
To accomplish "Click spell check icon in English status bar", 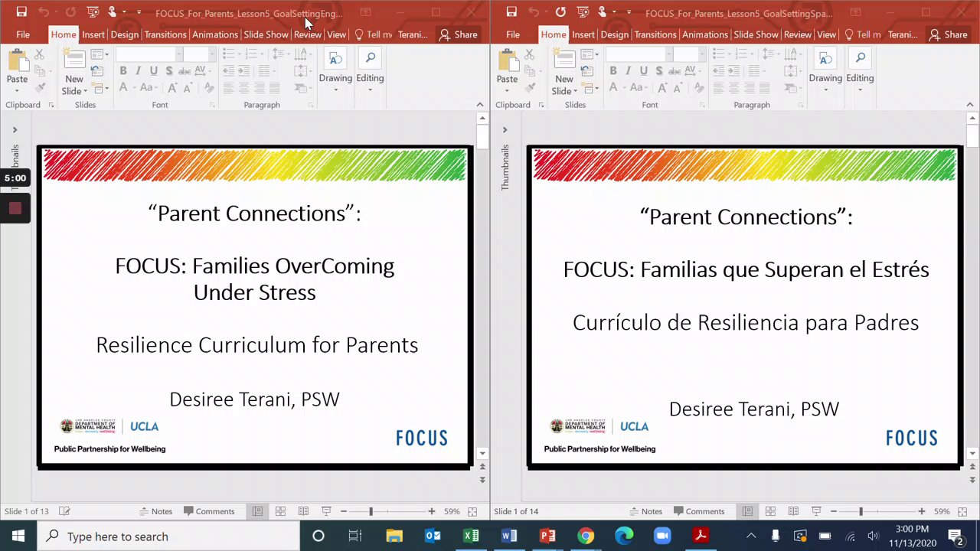I will pyautogui.click(x=65, y=511).
